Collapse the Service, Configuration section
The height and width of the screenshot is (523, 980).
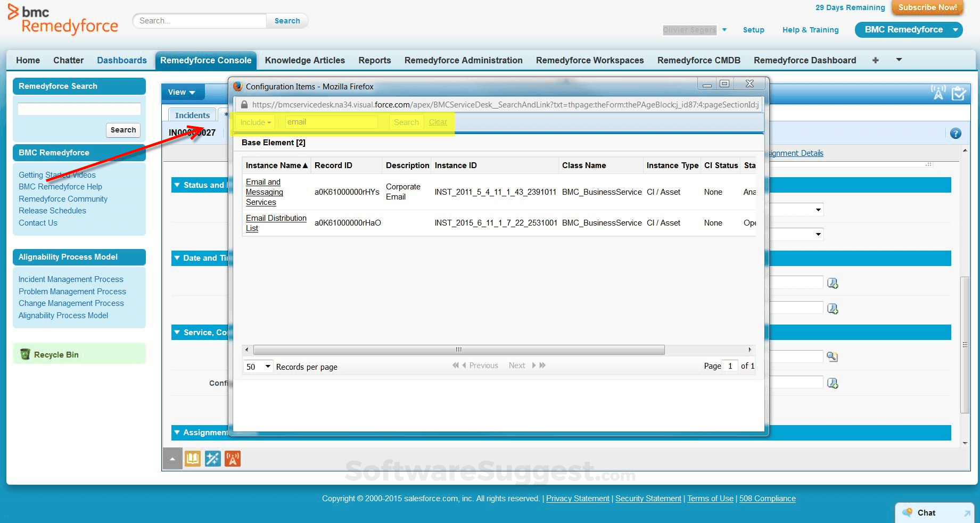(177, 333)
